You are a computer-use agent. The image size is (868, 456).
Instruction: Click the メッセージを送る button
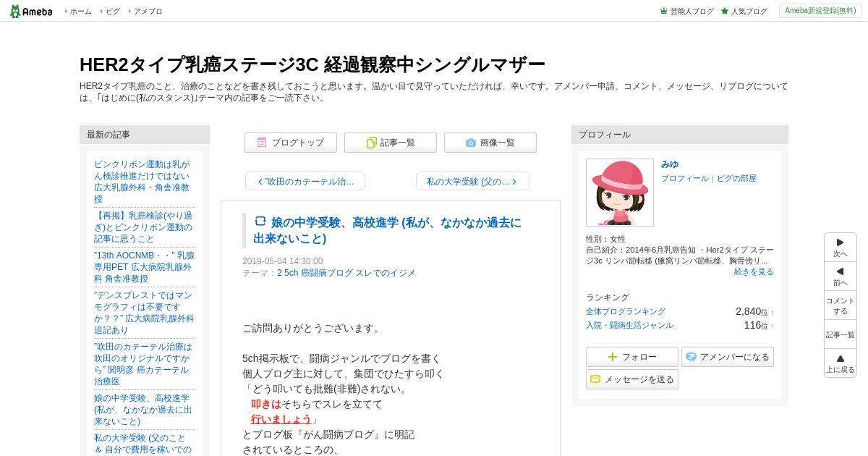(632, 379)
